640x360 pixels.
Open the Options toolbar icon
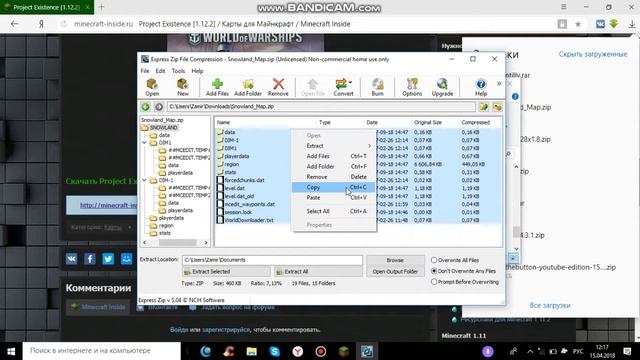point(412,87)
